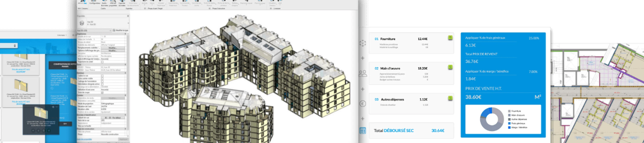Image resolution: width=644 pixels, height=143 pixels.
Task: Toggle Trajectoire du soleil checkbox
Action: (102, 62)
